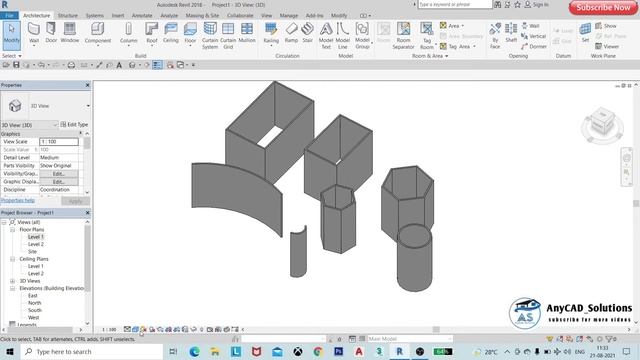Click the Subscribe Now button
Screen dimensions: 640x360
603,7
